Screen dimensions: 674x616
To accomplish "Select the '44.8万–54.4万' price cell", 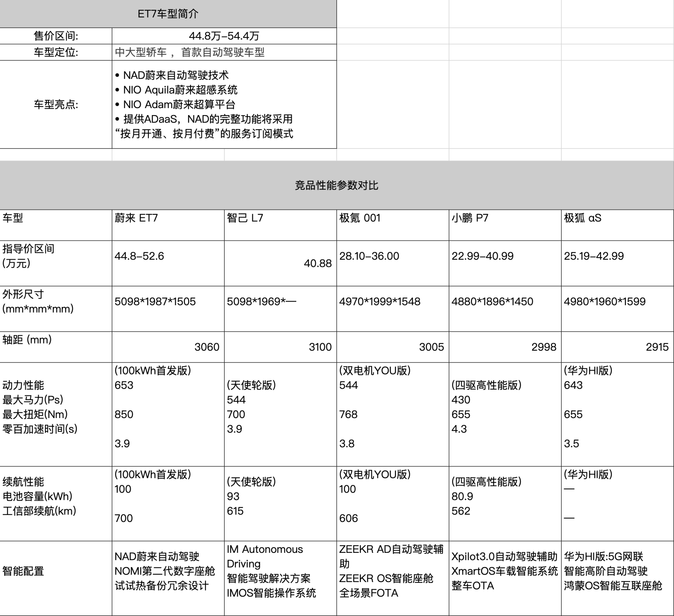I will pos(224,36).
